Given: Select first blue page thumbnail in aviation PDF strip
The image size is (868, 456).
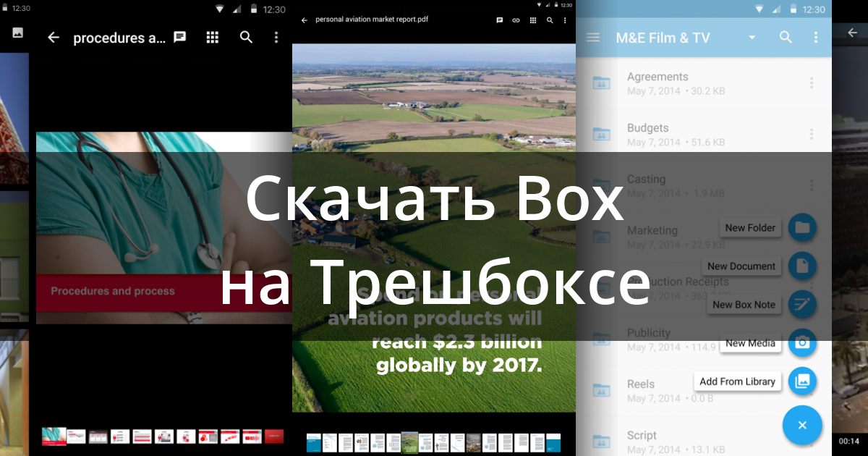Looking at the screenshot, I should point(313,442).
